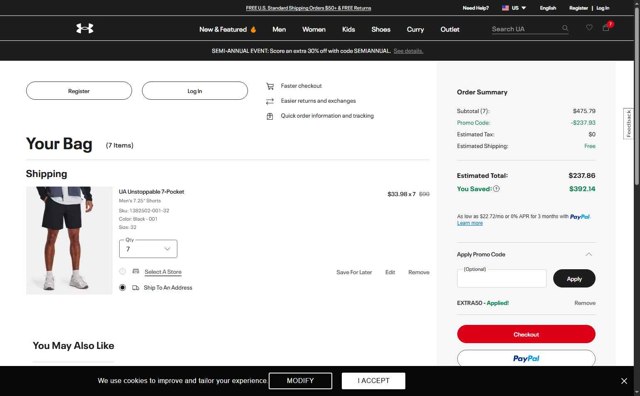The height and width of the screenshot is (396, 640).
Task: Click Save For Later link
Action: click(x=354, y=272)
